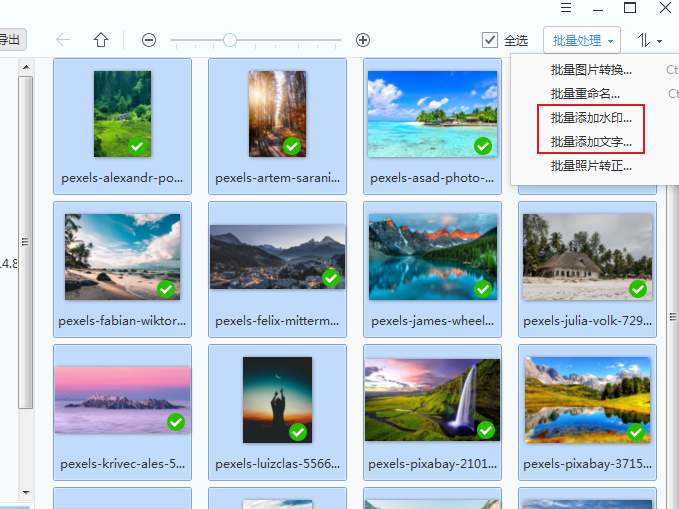Click filename label pexels-artem-sarani...
The height and width of the screenshot is (509, 679).
tap(278, 178)
